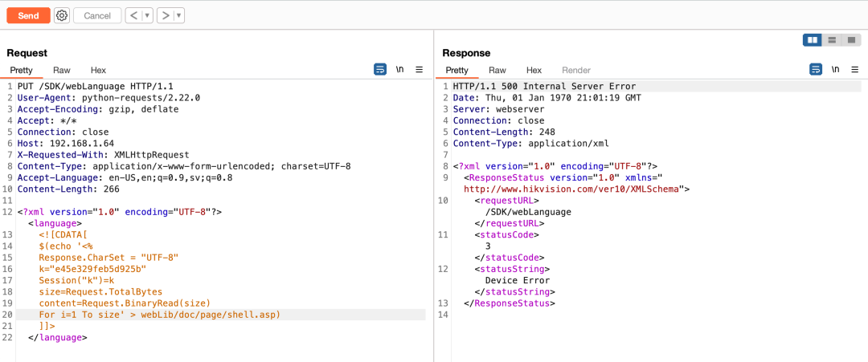Screen dimensions: 868x362
Task: Select combined single-panel layout view icon
Action: pyautogui.click(x=851, y=40)
